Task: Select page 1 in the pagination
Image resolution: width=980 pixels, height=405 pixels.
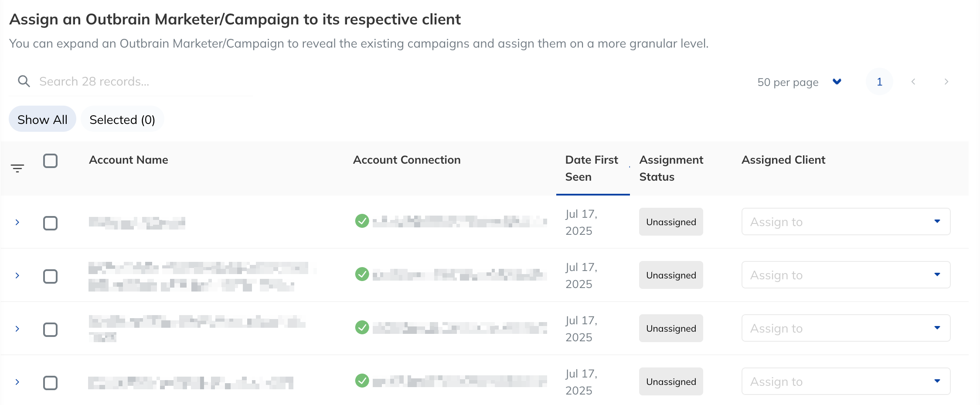Action: pos(879,82)
